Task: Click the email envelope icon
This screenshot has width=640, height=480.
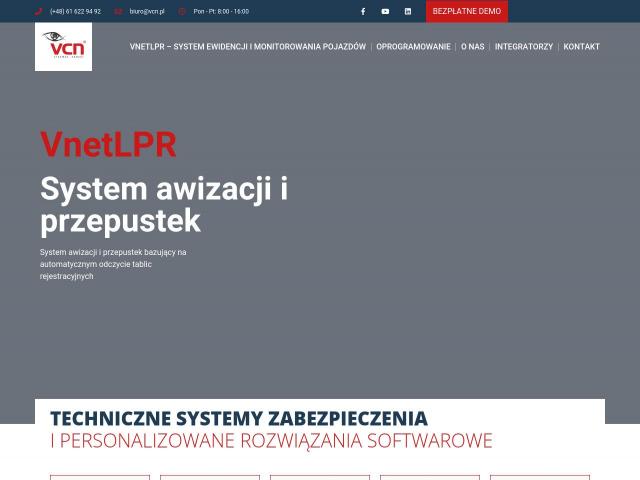Action: (118, 11)
